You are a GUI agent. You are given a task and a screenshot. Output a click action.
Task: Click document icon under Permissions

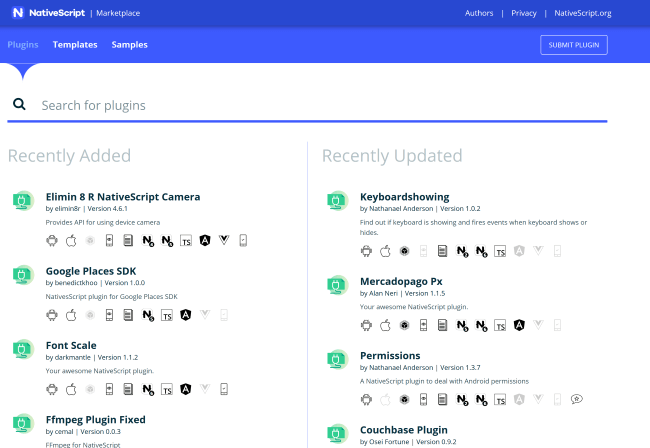tap(443, 400)
